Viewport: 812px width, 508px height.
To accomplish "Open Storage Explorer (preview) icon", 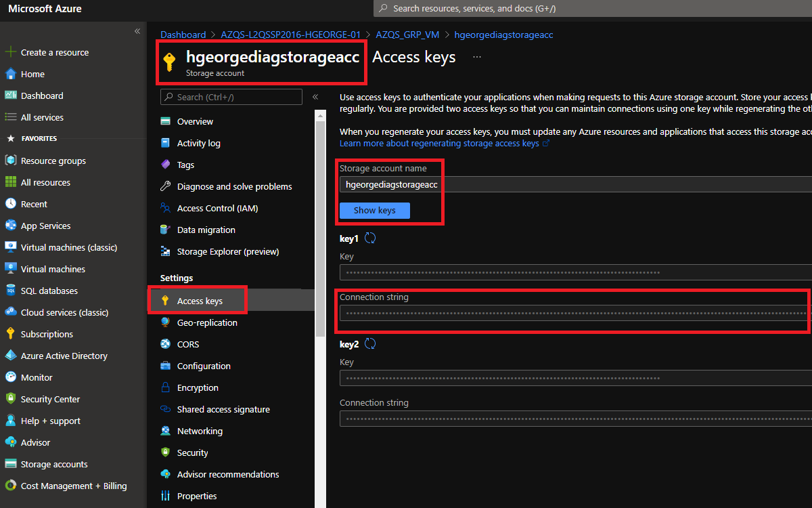I will 165,252.
